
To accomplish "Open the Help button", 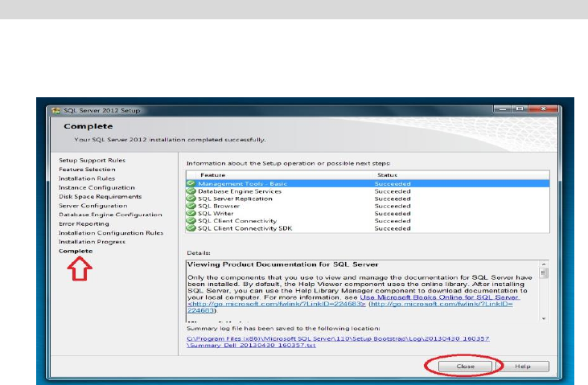I will (522, 367).
